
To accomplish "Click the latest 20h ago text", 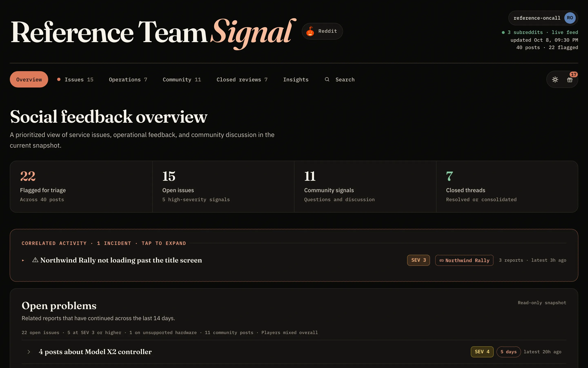I will click(542, 352).
